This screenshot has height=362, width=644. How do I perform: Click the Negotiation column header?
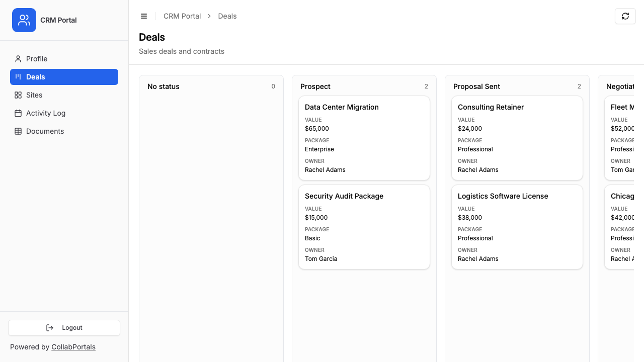[x=620, y=86]
